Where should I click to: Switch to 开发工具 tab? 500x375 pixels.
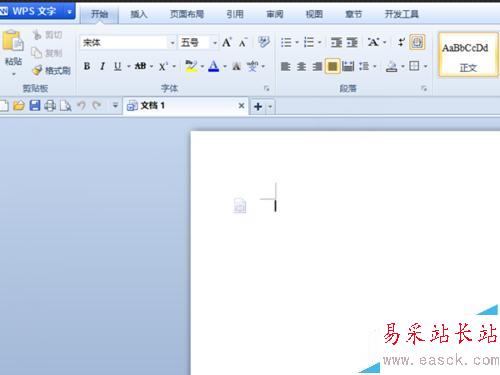click(401, 14)
